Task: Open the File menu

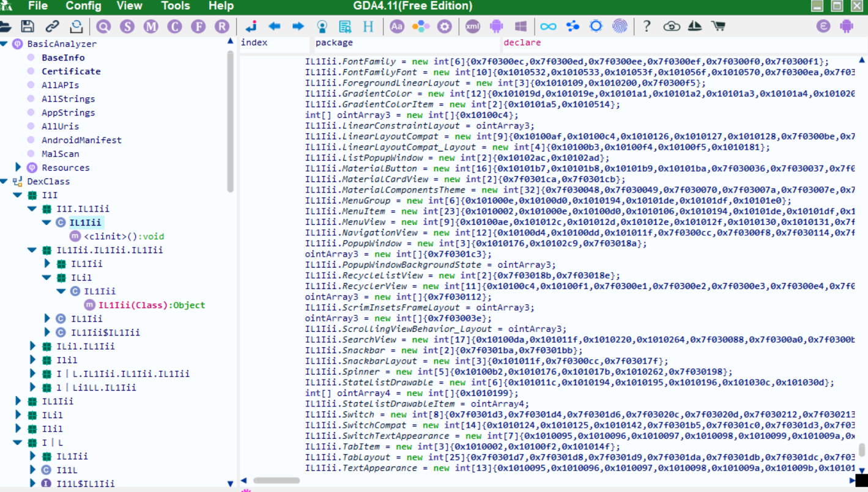Action: (x=38, y=6)
